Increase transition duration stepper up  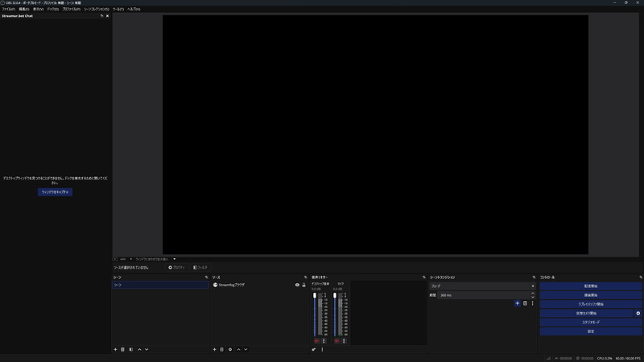pyautogui.click(x=533, y=294)
